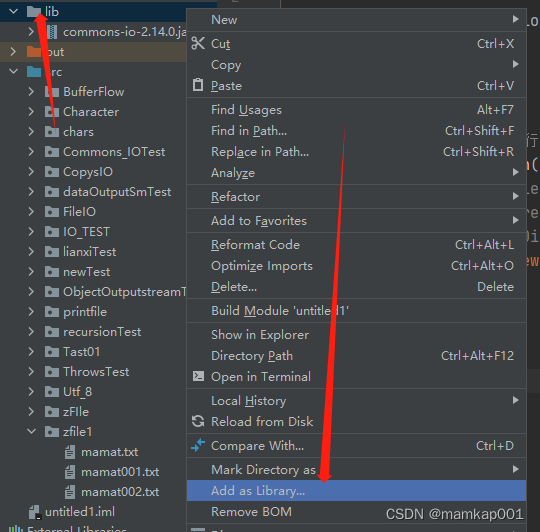Click the Open in Terminal icon
The width and height of the screenshot is (540, 532).
click(198, 376)
